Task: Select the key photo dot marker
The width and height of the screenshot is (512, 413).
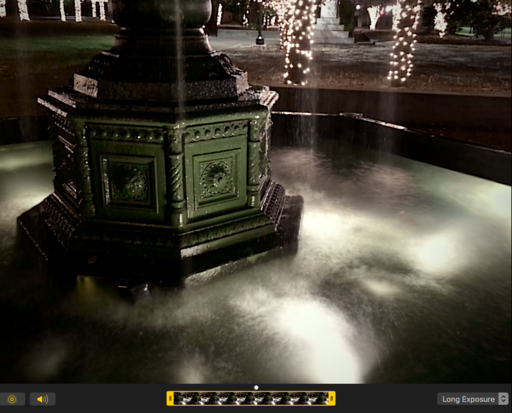Action: click(256, 388)
